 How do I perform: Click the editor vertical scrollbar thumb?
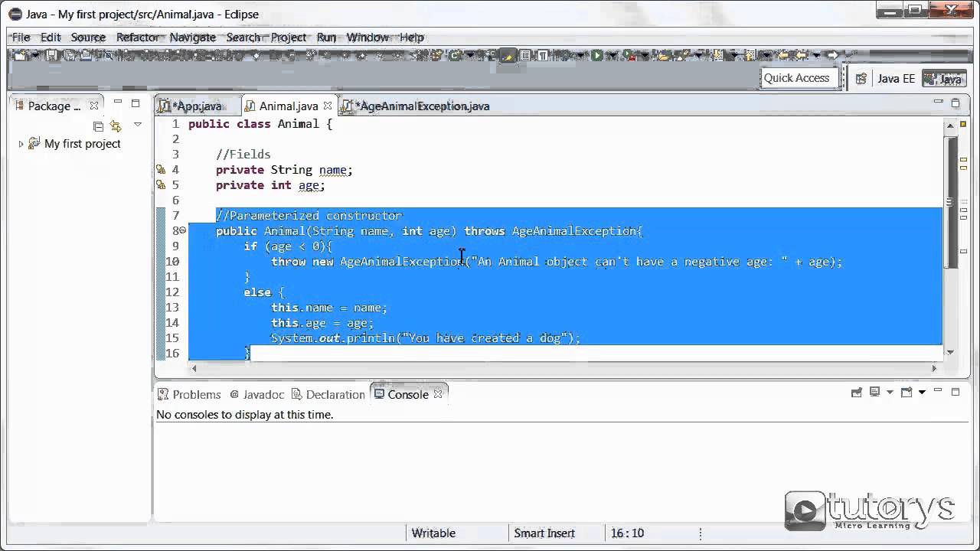(950, 203)
